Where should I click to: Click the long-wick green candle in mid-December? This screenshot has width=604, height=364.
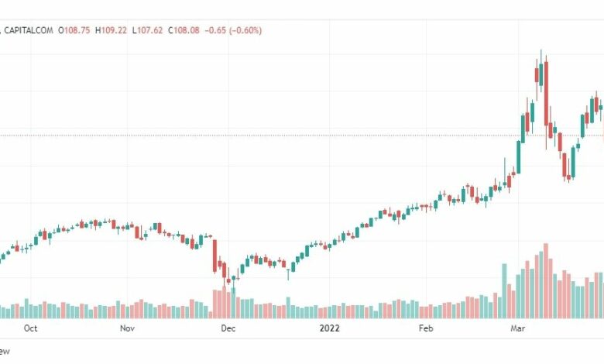[288, 274]
